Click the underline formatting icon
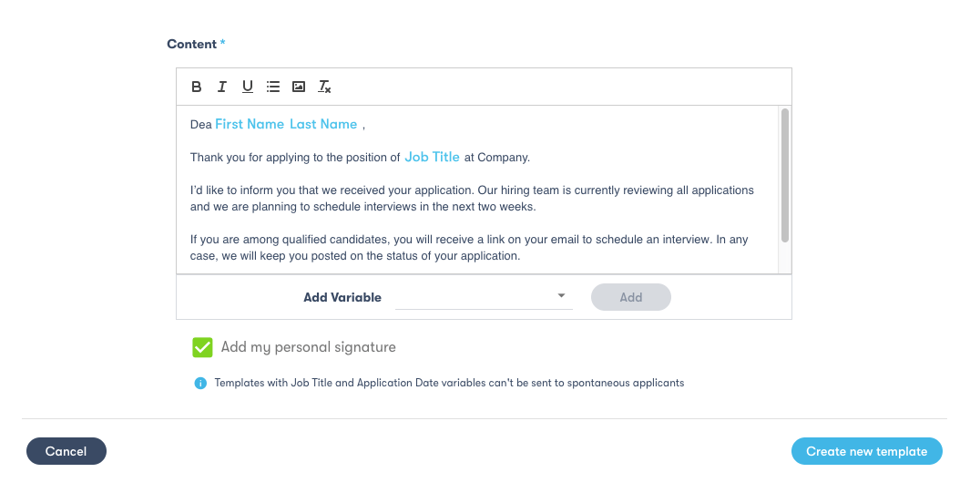The height and width of the screenshot is (493, 980). 248,87
